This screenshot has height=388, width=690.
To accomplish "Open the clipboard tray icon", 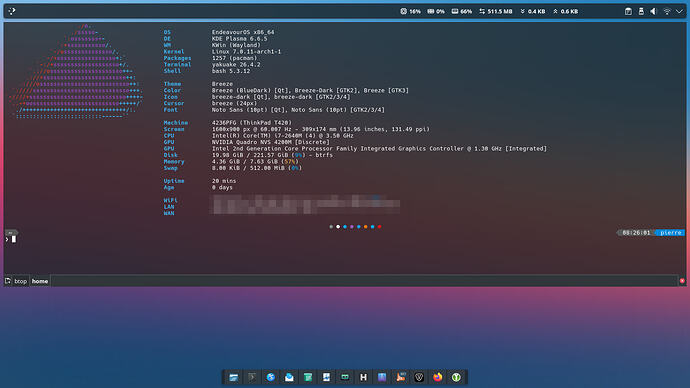I will (628, 11).
